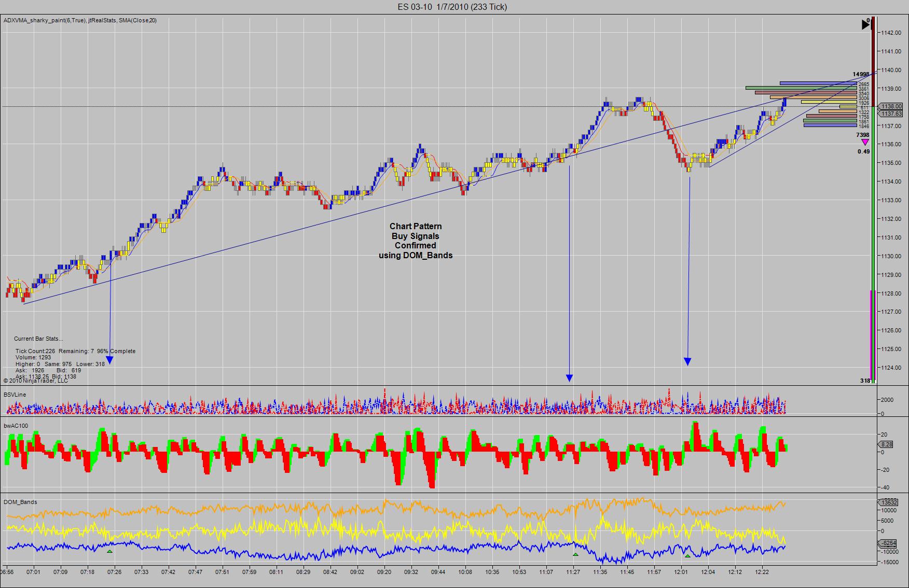Image resolution: width=909 pixels, height=588 pixels.
Task: Click the black play arrow marker at top right
Action: coord(865,24)
